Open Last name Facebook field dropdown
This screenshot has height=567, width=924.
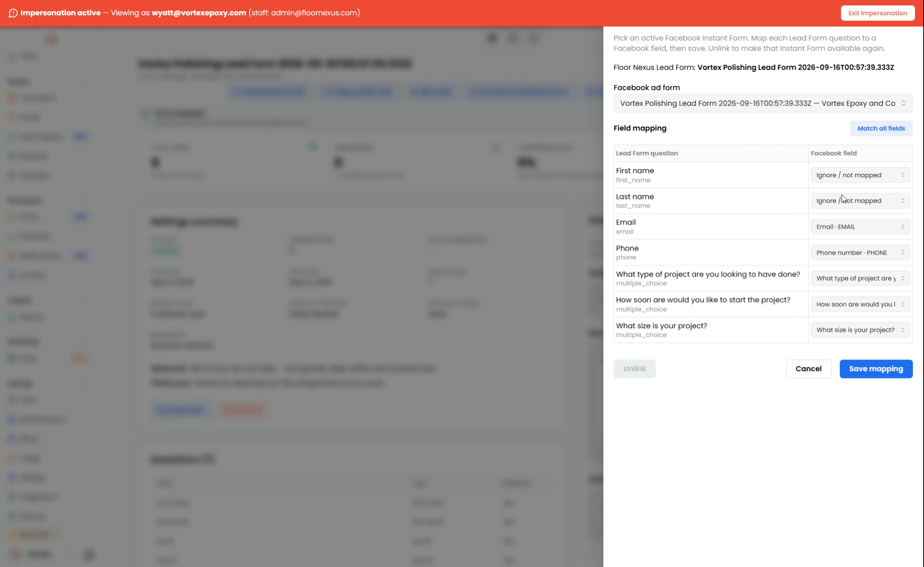click(x=860, y=201)
